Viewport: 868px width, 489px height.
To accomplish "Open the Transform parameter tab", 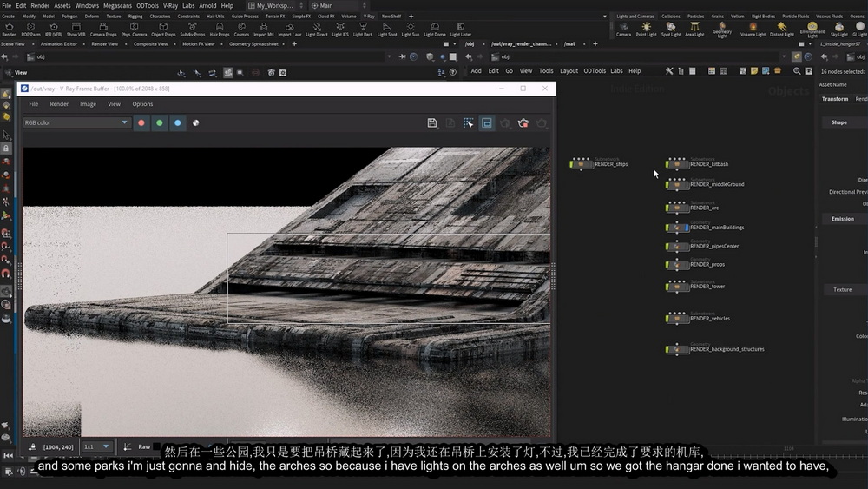I will [x=834, y=98].
